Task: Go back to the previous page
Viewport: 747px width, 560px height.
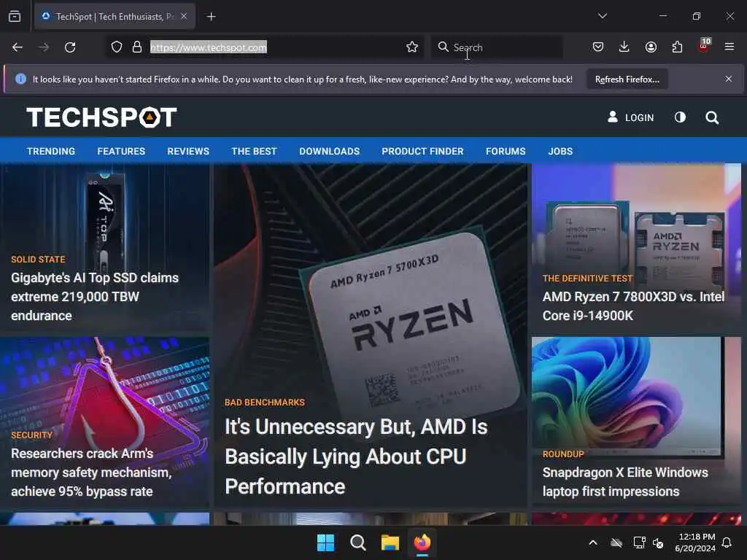Action: (x=18, y=47)
